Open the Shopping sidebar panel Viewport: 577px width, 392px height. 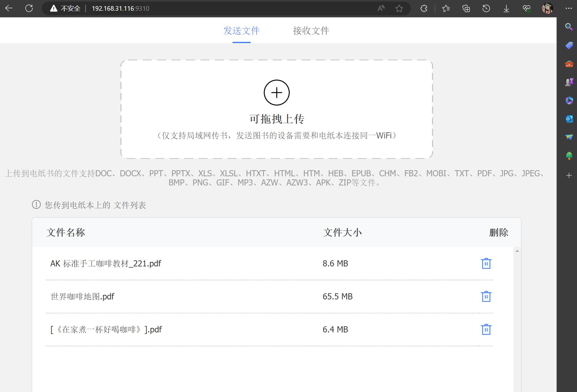568,45
